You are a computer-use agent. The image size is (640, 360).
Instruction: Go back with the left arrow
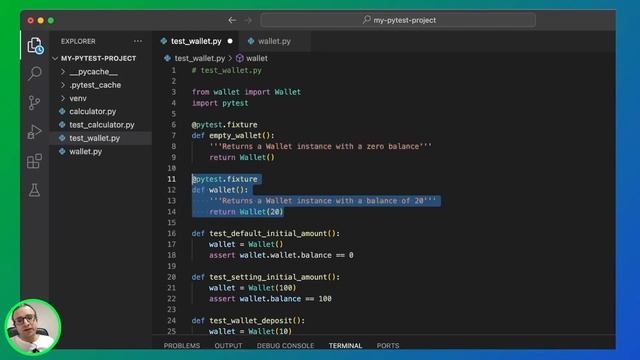[232, 20]
